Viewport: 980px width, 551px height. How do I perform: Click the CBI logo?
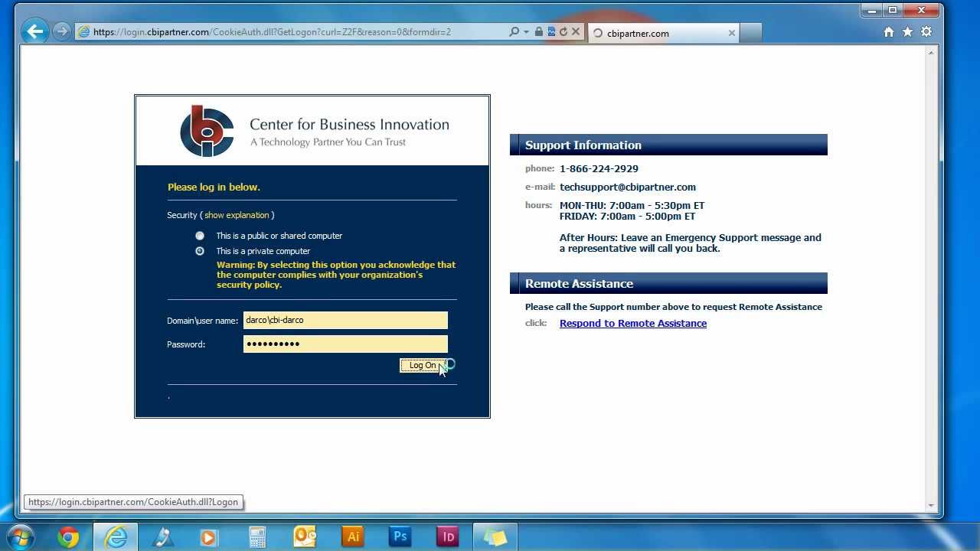207,131
